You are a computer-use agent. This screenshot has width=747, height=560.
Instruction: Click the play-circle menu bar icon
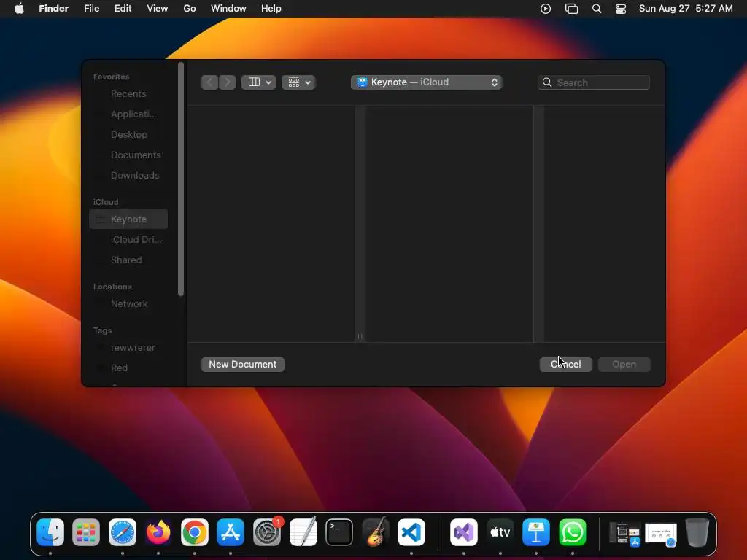pyautogui.click(x=546, y=9)
